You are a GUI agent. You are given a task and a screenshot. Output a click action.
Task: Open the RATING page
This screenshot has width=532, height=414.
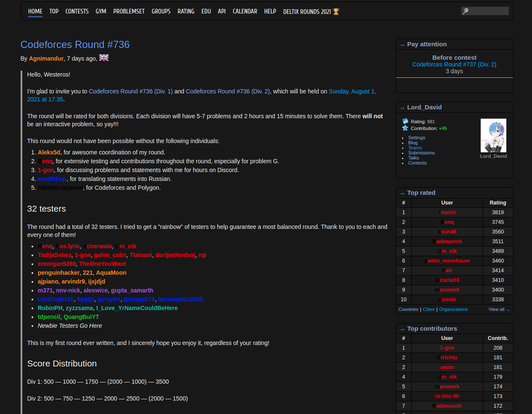click(186, 11)
